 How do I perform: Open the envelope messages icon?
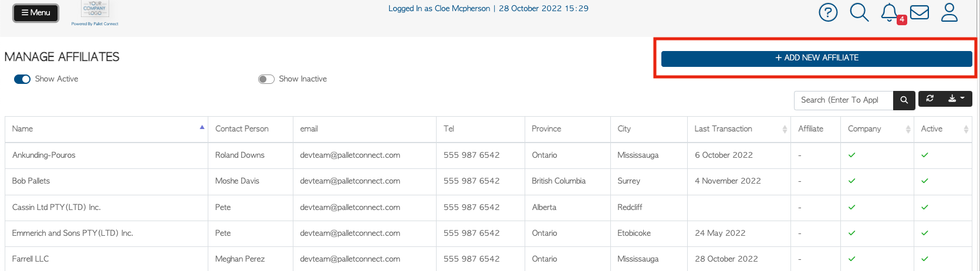click(x=919, y=12)
